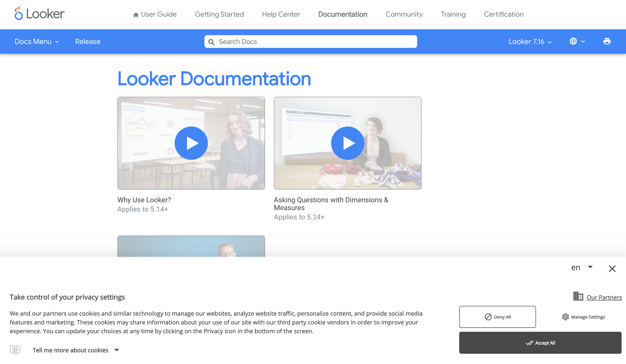
Task: Open the Release link
Action: (88, 42)
